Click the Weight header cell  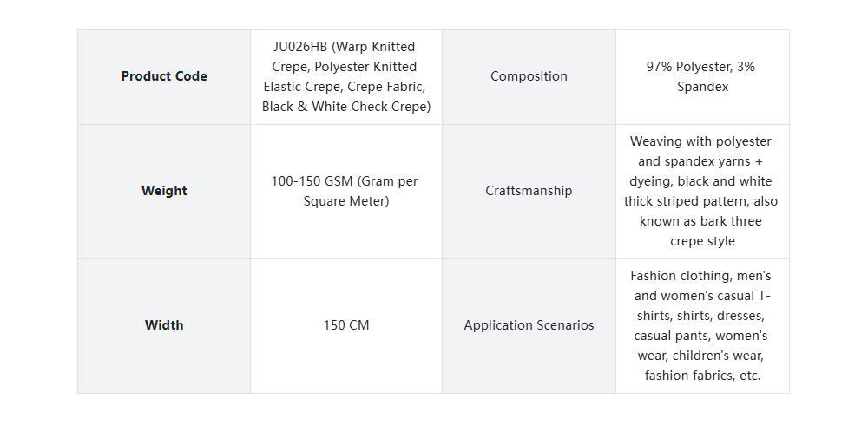[164, 191]
